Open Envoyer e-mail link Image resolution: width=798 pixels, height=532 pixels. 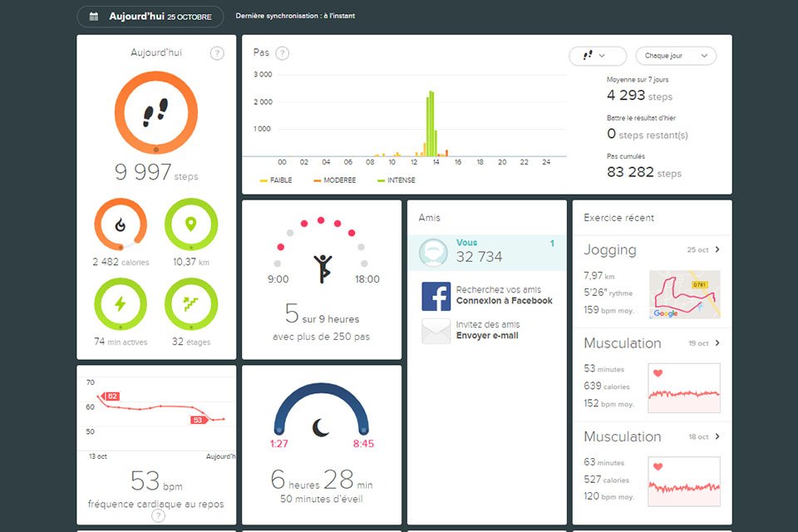pyautogui.click(x=487, y=336)
